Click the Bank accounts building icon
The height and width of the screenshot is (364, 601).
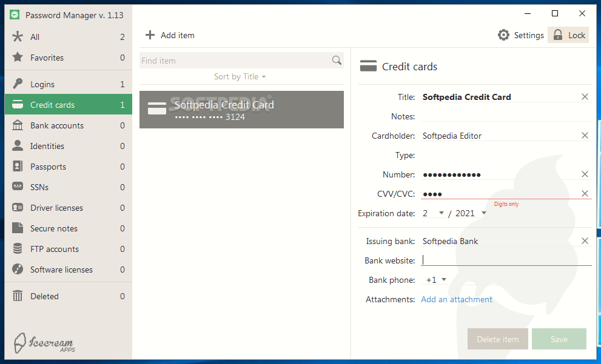pos(17,125)
